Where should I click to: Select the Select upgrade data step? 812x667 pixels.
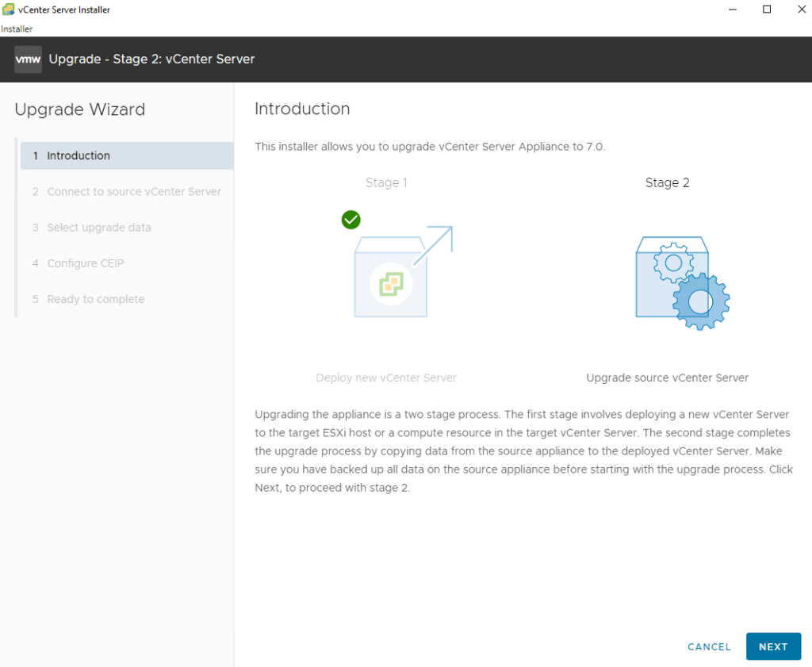(x=98, y=228)
